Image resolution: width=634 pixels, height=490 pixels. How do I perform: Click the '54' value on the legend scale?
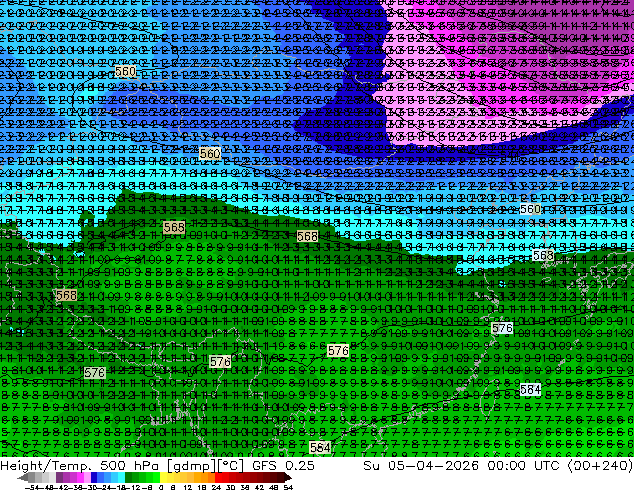pyautogui.click(x=288, y=487)
